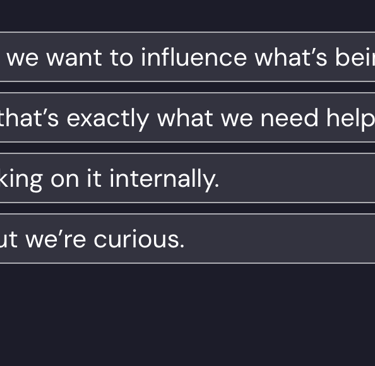Select the 'we're curious' answer option
Screen dimensions: 375x366
(x=187, y=239)
